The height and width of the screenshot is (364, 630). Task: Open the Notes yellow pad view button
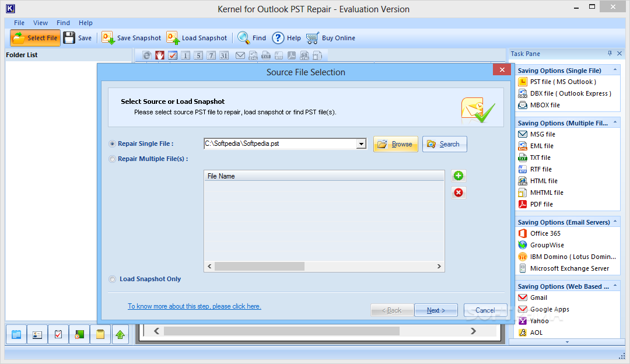[x=100, y=334]
